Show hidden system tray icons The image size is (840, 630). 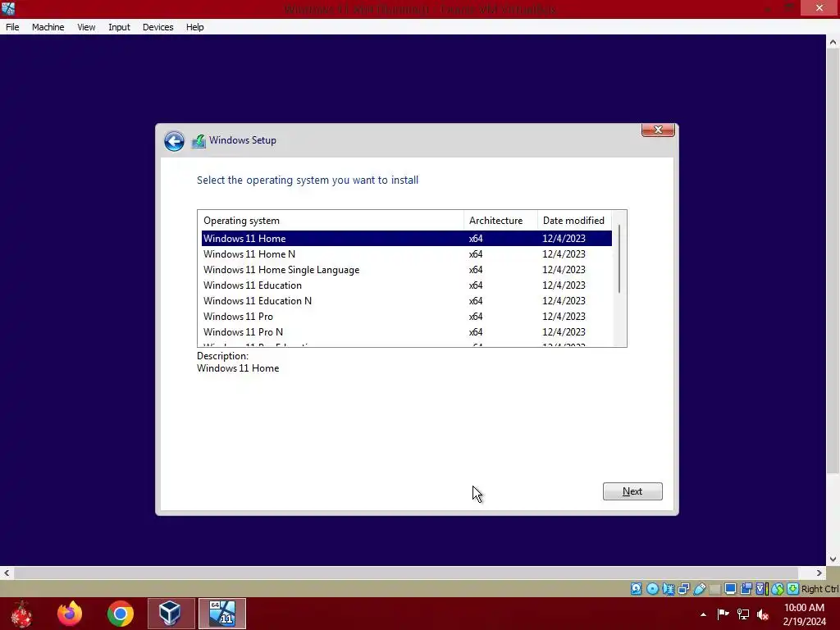(x=703, y=614)
